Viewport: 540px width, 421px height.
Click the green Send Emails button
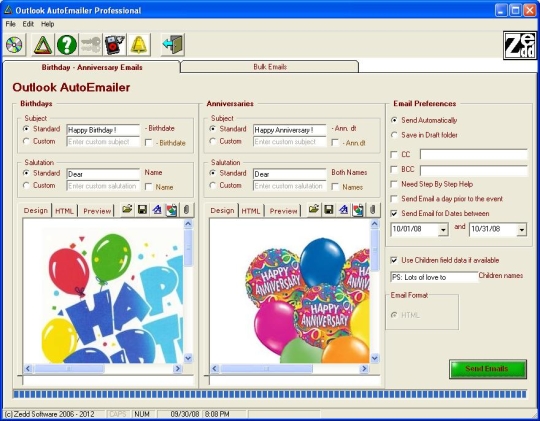tap(488, 369)
